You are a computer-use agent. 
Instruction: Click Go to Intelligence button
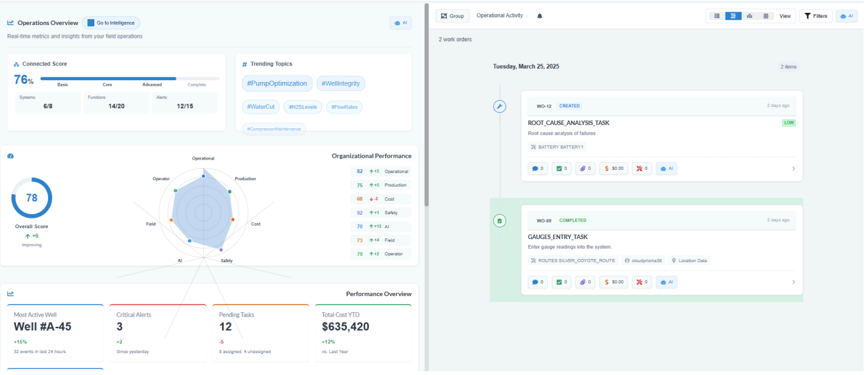coord(112,22)
